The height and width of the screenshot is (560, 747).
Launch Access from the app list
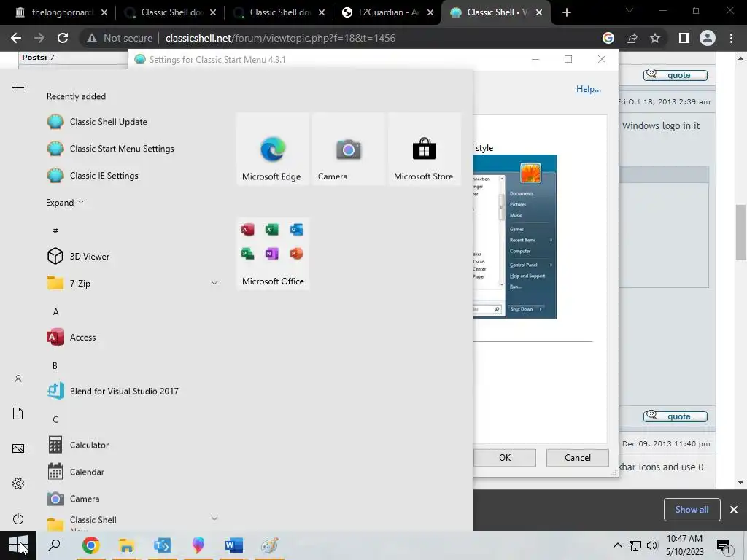(71, 337)
